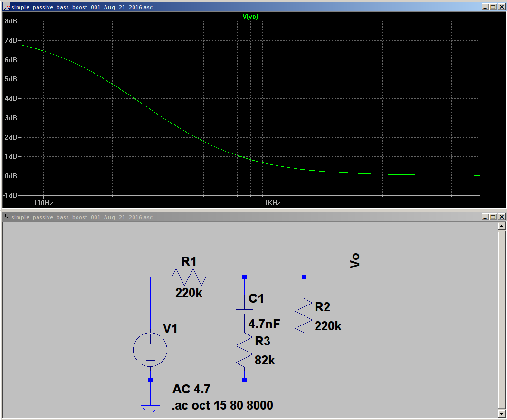Click the R3 reference label
507x420 pixels.
coord(263,341)
